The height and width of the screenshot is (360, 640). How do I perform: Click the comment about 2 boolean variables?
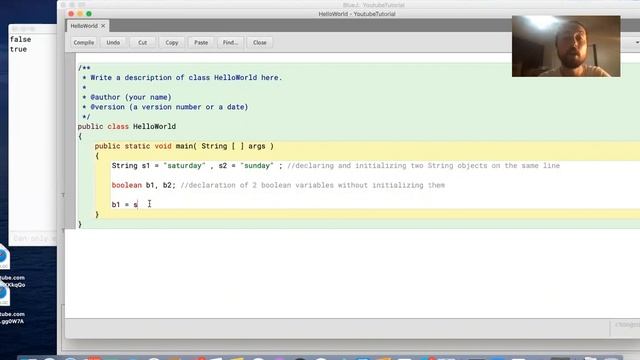click(312, 185)
